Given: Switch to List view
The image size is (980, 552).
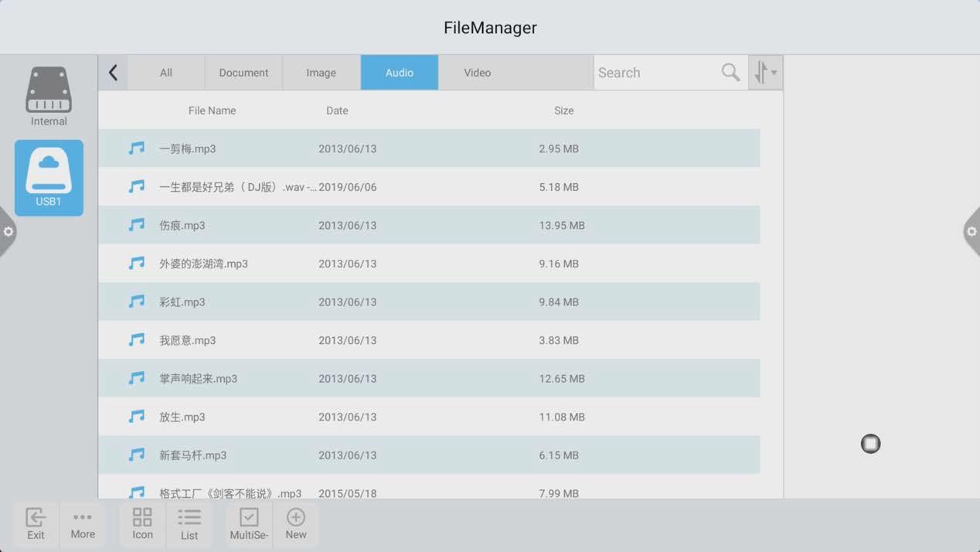Looking at the screenshot, I should [x=189, y=523].
